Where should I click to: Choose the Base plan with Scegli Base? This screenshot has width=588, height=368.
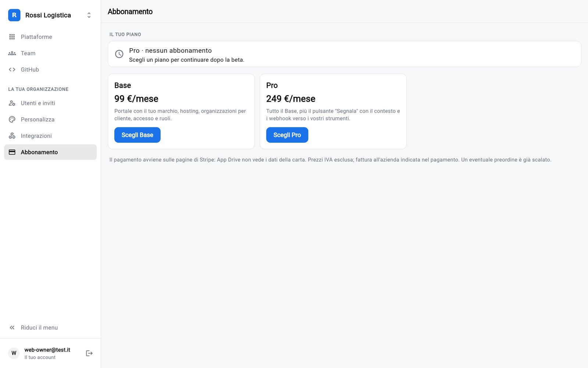137,135
